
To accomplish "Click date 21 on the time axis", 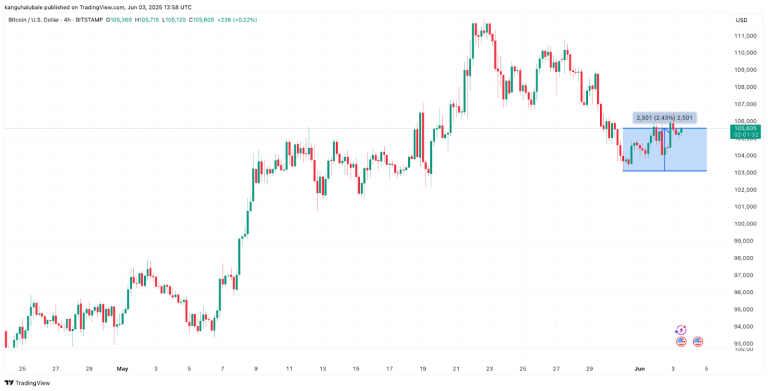I will 456,368.
